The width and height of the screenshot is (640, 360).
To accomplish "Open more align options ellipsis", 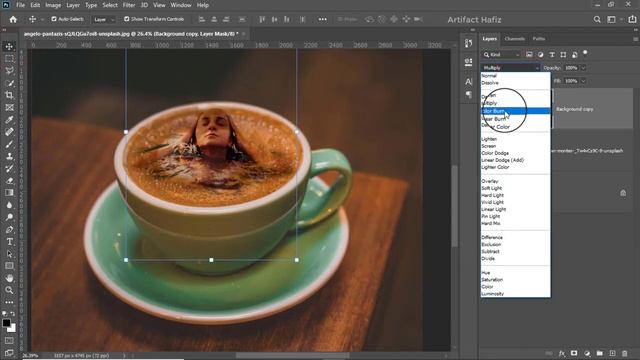I will coord(322,19).
